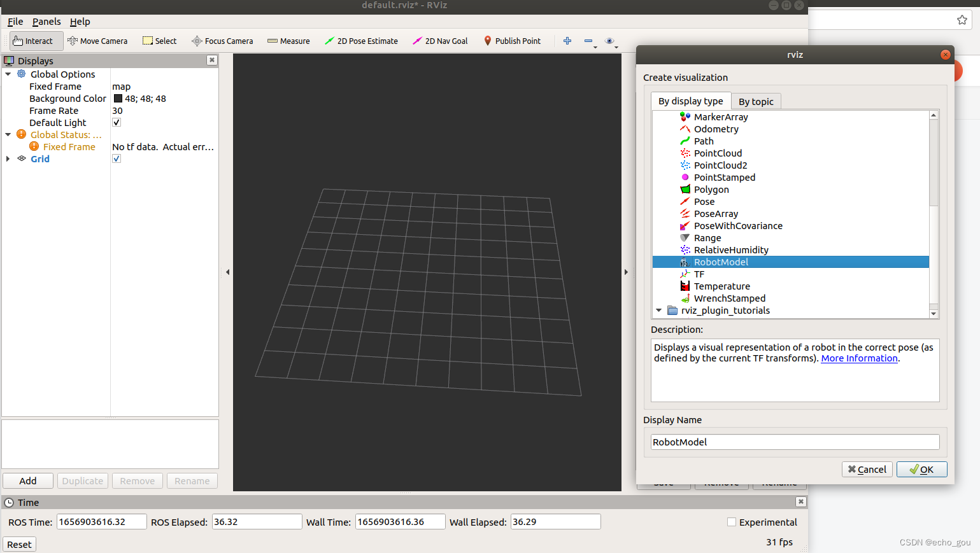The width and height of the screenshot is (980, 553).
Task: Pick the Measure tool
Action: pyautogui.click(x=288, y=41)
